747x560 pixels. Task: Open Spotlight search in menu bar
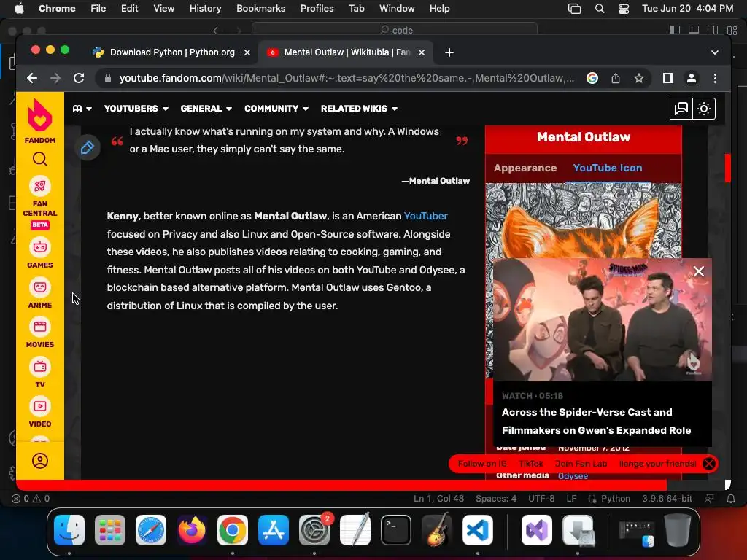click(x=600, y=9)
